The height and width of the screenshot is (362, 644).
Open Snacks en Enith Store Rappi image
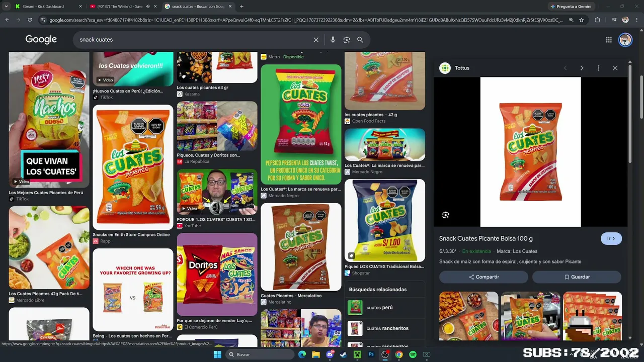tap(133, 167)
